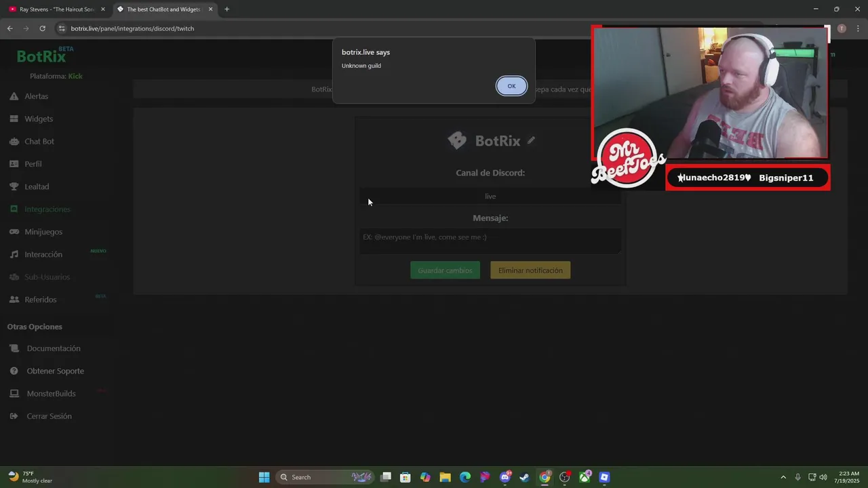The image size is (868, 488).
Task: Close The best ChatBot and Widgets tab
Action: coord(210,9)
